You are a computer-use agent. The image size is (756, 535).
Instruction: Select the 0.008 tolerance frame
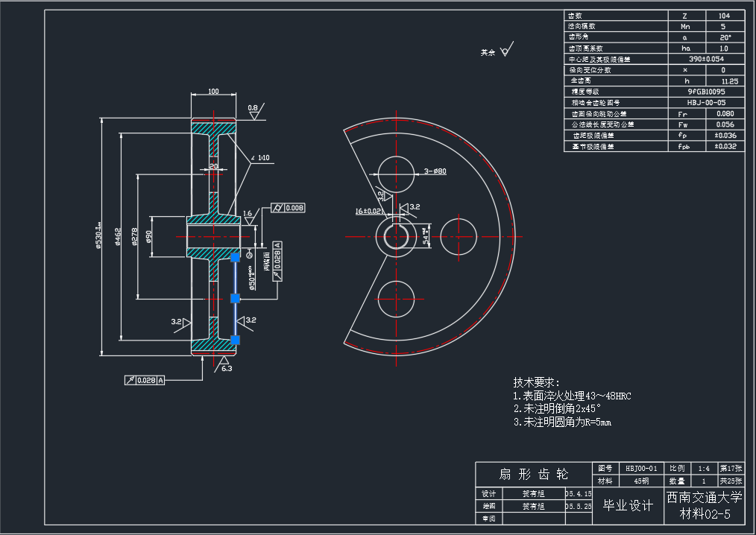[x=288, y=208]
